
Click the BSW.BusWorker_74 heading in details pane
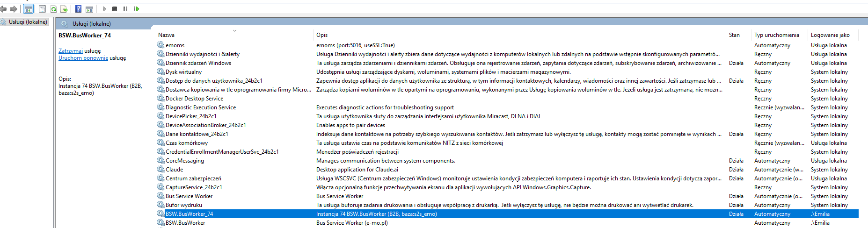coord(85,36)
